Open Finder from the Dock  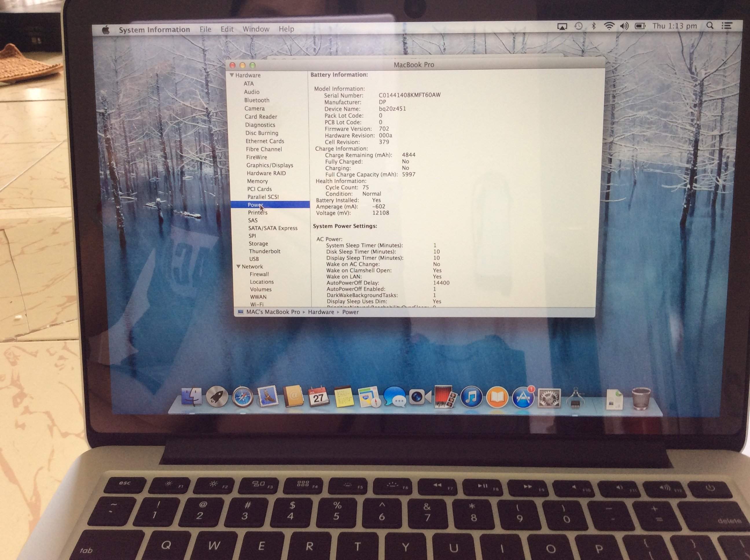pos(192,396)
